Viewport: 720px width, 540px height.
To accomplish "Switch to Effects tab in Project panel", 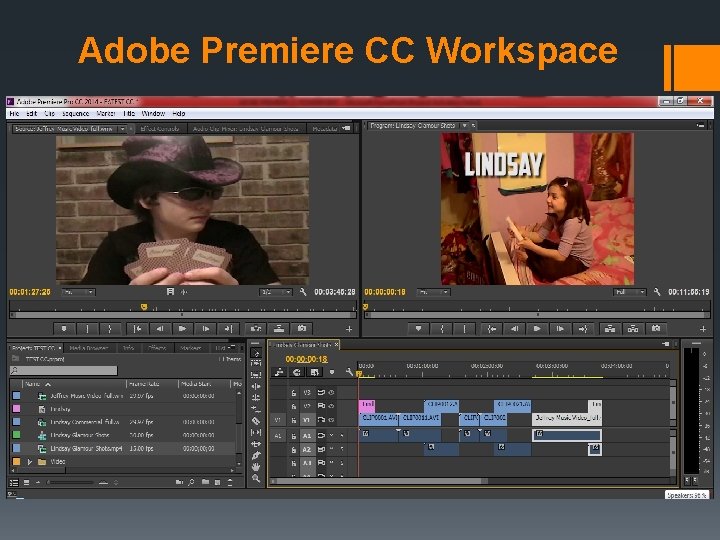I will [x=157, y=348].
